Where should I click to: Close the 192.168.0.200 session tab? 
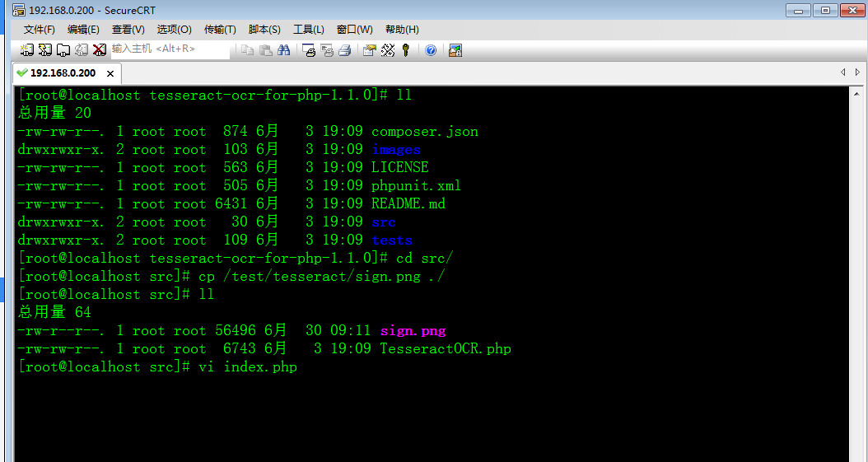click(110, 73)
